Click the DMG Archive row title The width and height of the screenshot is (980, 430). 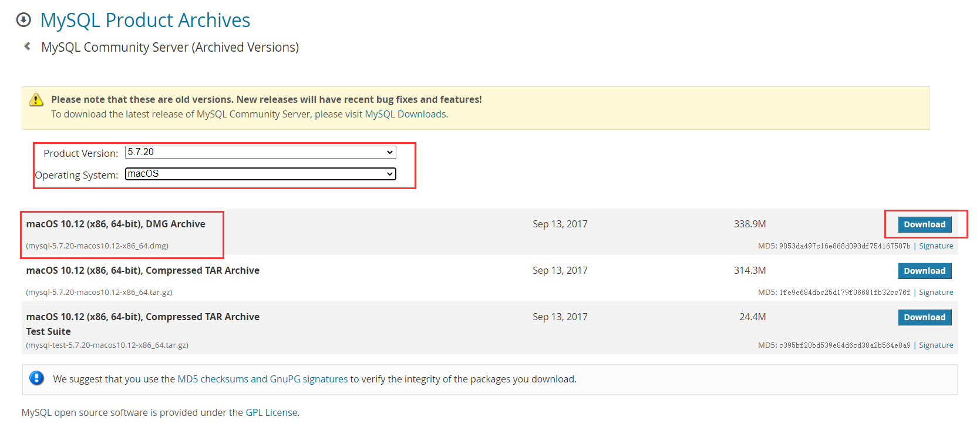[116, 224]
